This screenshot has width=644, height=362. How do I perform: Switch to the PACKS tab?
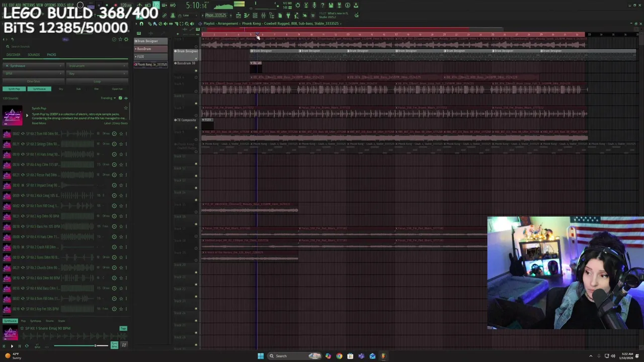coord(51,55)
